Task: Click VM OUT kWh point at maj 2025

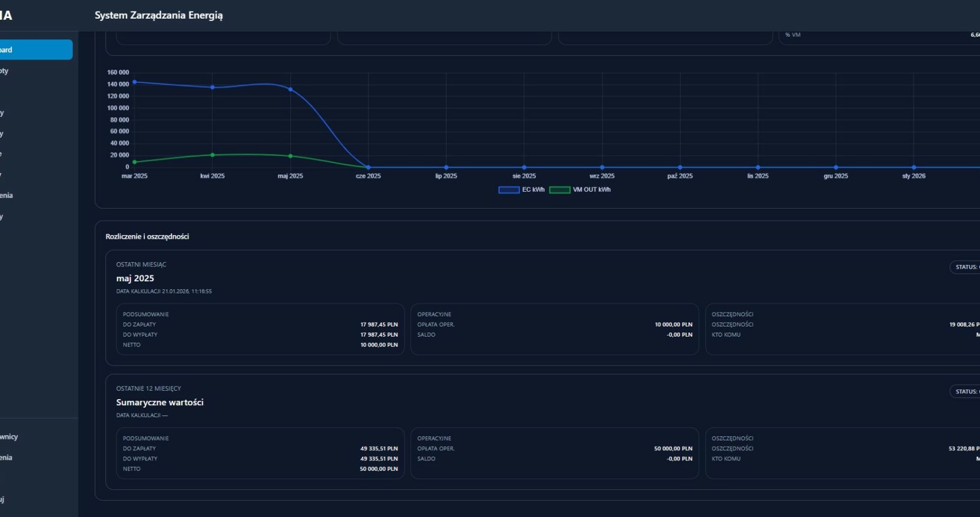Action: [290, 156]
